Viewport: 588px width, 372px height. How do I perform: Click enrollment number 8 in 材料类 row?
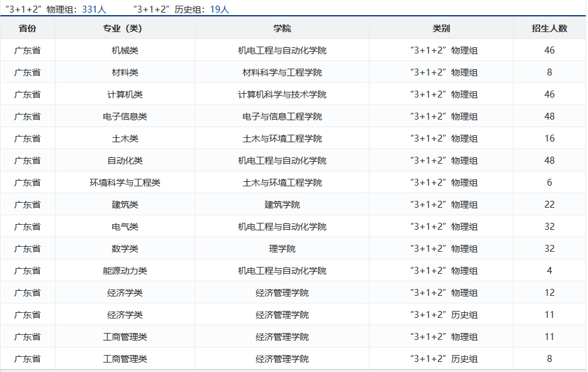tap(550, 72)
